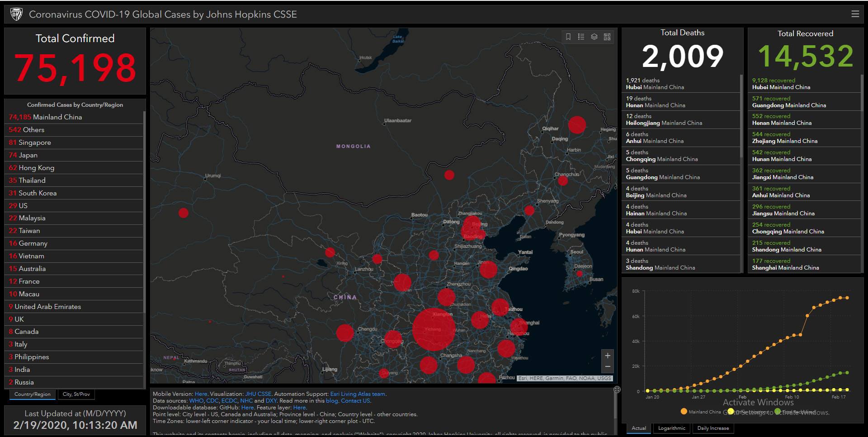
Task: Select United Arab Emirates in the list
Action: pyautogui.click(x=75, y=307)
